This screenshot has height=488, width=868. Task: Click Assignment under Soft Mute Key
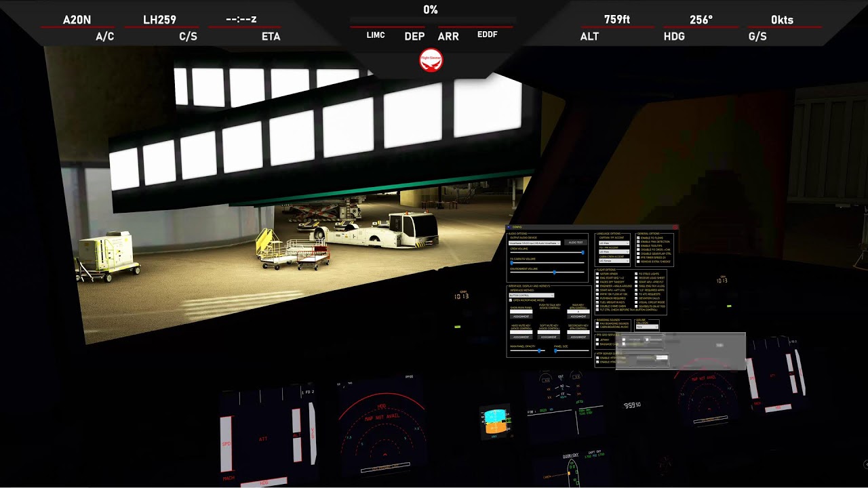[549, 337]
